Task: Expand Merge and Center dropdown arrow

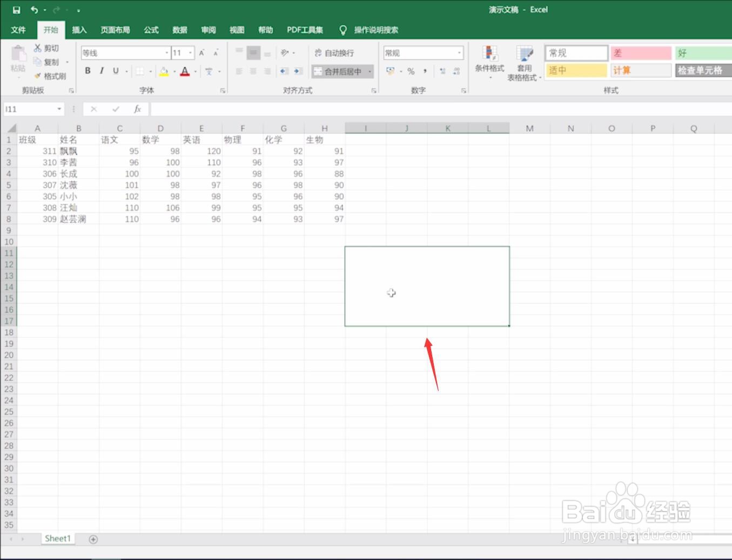Action: 370,71
